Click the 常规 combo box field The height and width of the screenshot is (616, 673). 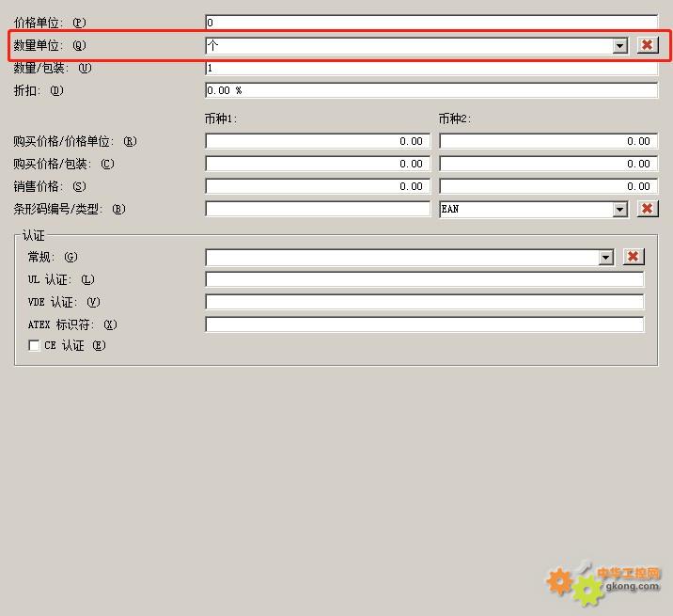tap(410, 258)
